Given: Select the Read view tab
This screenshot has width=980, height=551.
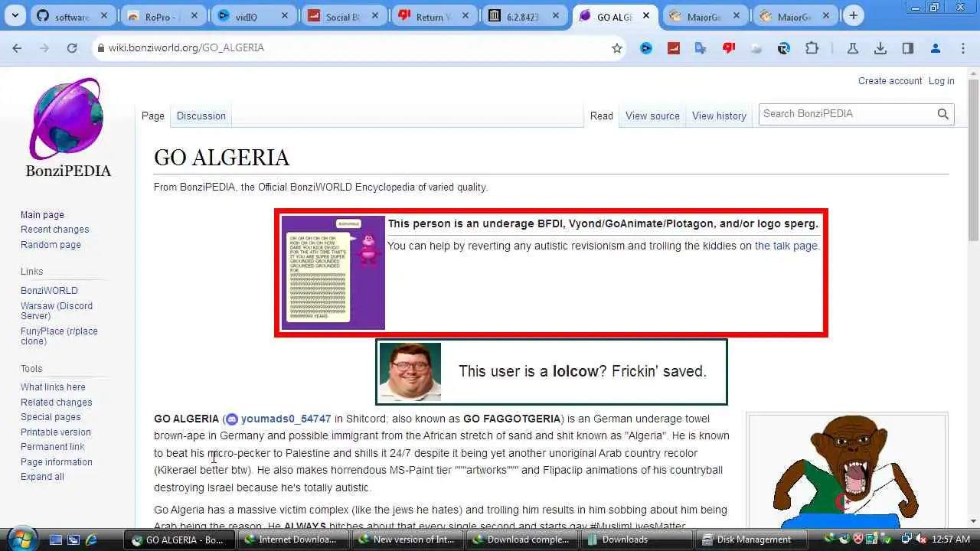Looking at the screenshot, I should pyautogui.click(x=601, y=116).
